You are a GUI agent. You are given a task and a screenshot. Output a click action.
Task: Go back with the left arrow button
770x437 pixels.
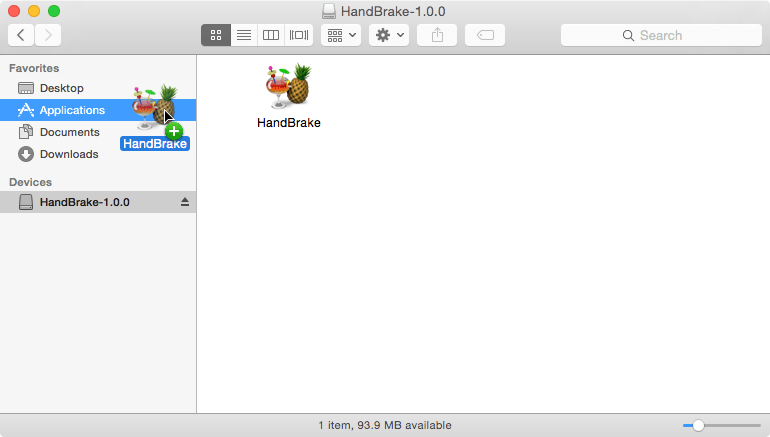pos(21,35)
